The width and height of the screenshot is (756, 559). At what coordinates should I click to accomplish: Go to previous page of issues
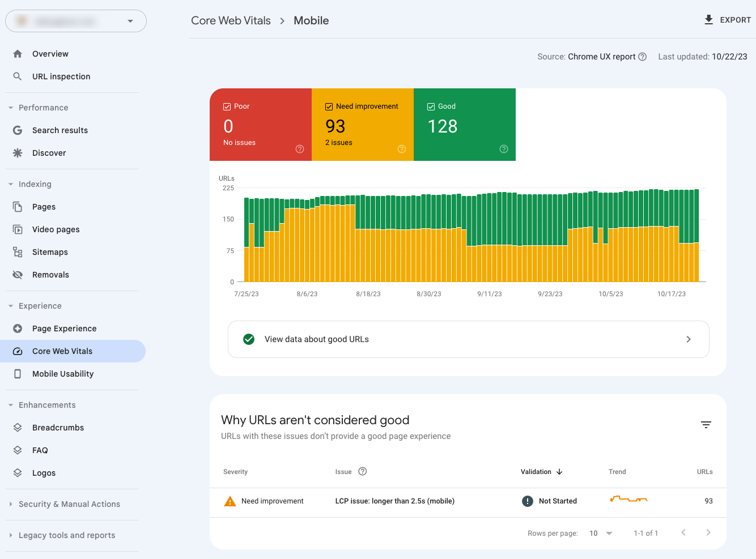click(x=683, y=532)
